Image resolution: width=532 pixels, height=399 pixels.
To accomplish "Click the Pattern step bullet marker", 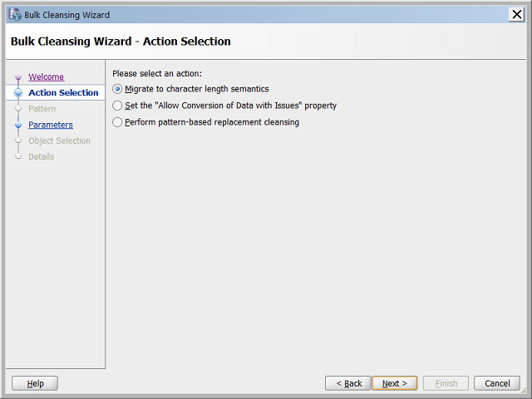I will click(x=18, y=109).
